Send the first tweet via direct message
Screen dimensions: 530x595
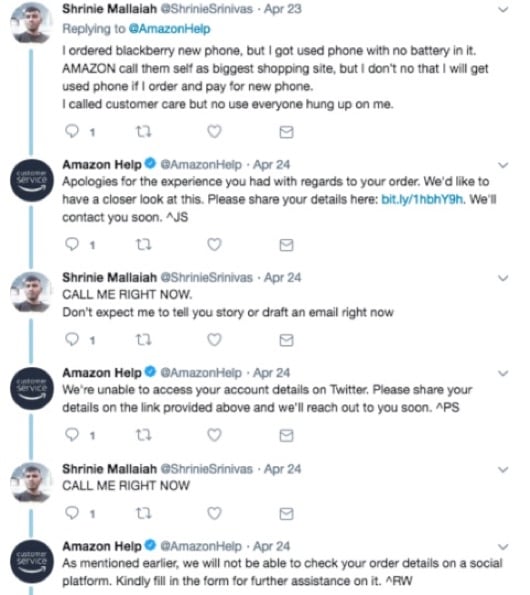point(286,132)
